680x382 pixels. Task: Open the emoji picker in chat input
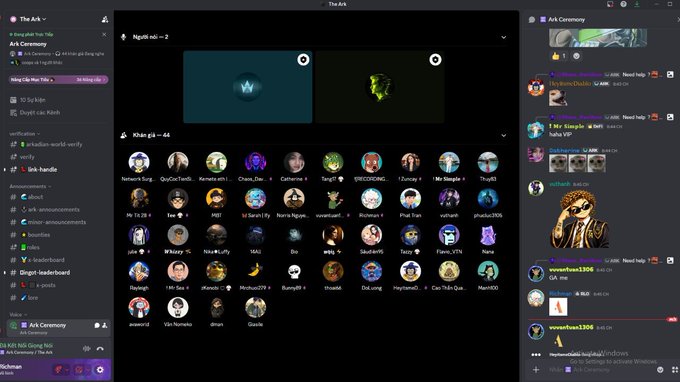(660, 370)
